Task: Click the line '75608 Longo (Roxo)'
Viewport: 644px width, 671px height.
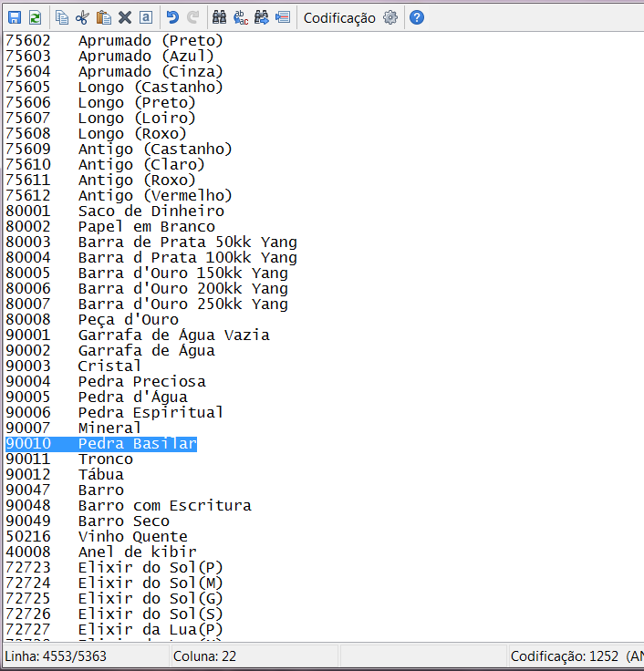Action: tap(96, 133)
